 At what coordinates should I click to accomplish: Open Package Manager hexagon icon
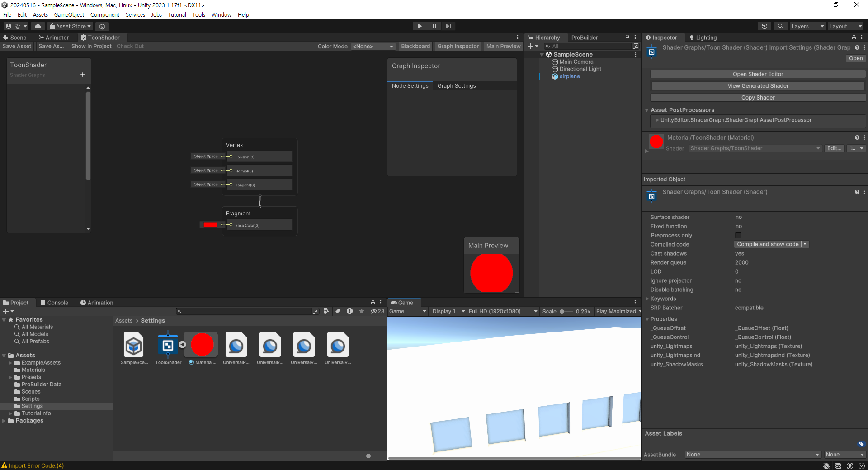click(x=102, y=26)
